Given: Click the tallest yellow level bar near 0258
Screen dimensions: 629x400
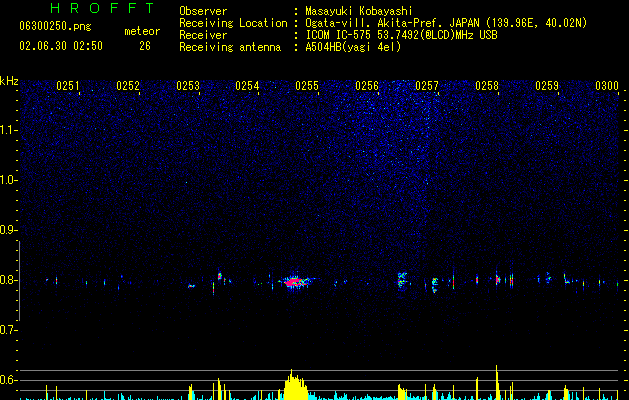Looking at the screenshot, I should tap(497, 382).
